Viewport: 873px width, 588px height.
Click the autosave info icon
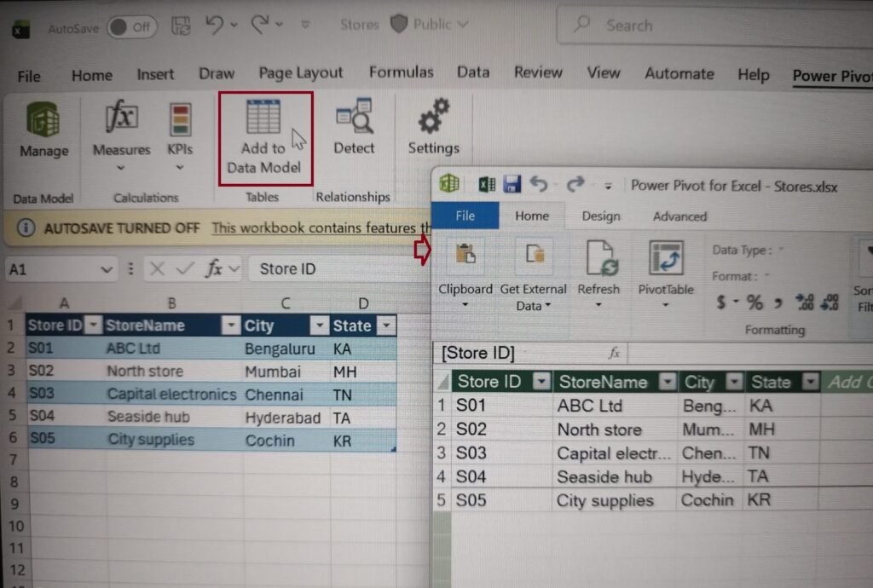coord(26,228)
